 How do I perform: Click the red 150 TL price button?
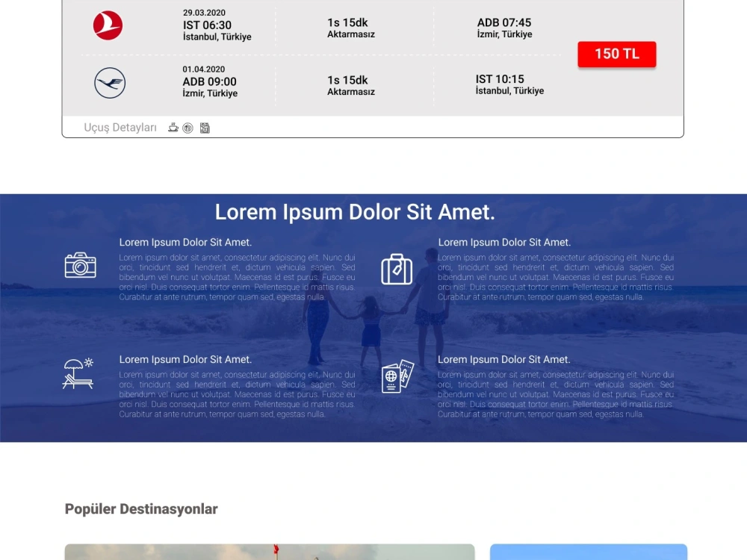(616, 54)
